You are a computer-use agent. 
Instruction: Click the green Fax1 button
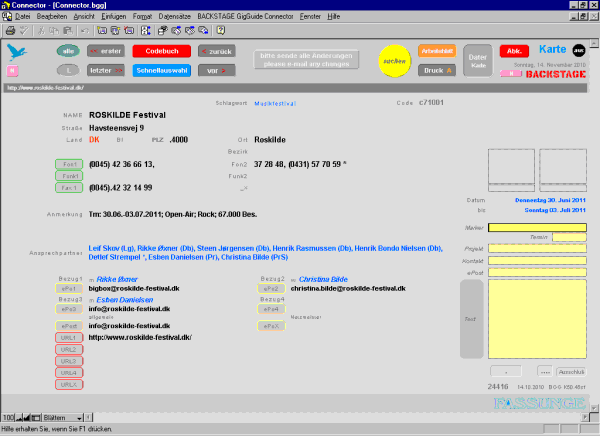pos(69,187)
